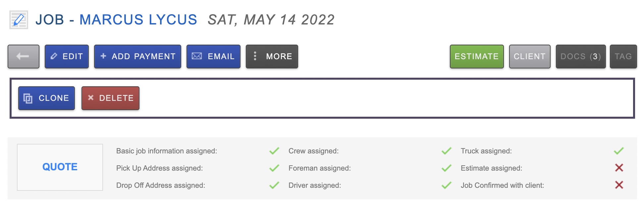644x203 pixels.
Task: Delete the job using DELETE button
Action: point(110,98)
